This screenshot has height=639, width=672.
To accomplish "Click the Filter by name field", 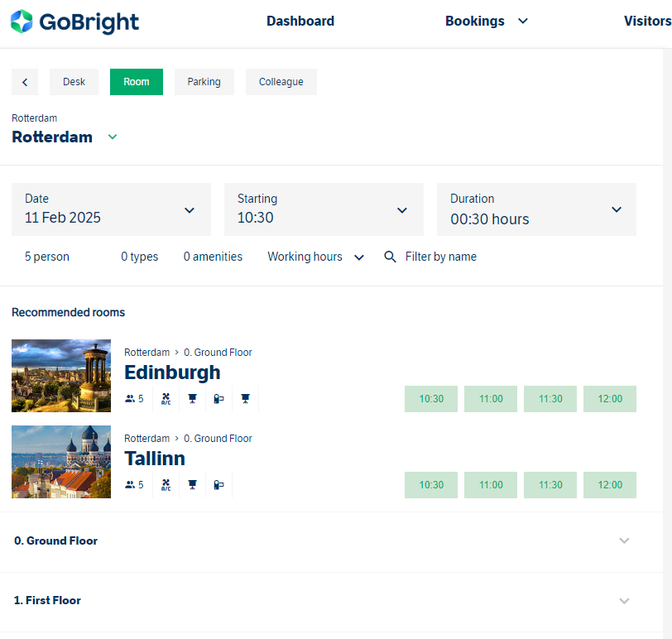I will [441, 257].
